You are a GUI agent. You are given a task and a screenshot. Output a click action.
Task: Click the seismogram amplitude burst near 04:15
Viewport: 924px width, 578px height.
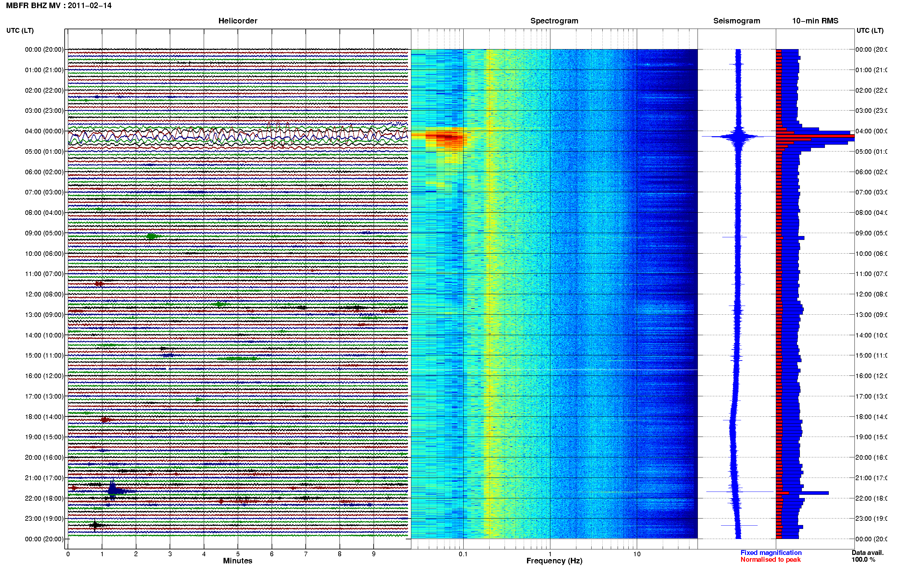(739, 137)
